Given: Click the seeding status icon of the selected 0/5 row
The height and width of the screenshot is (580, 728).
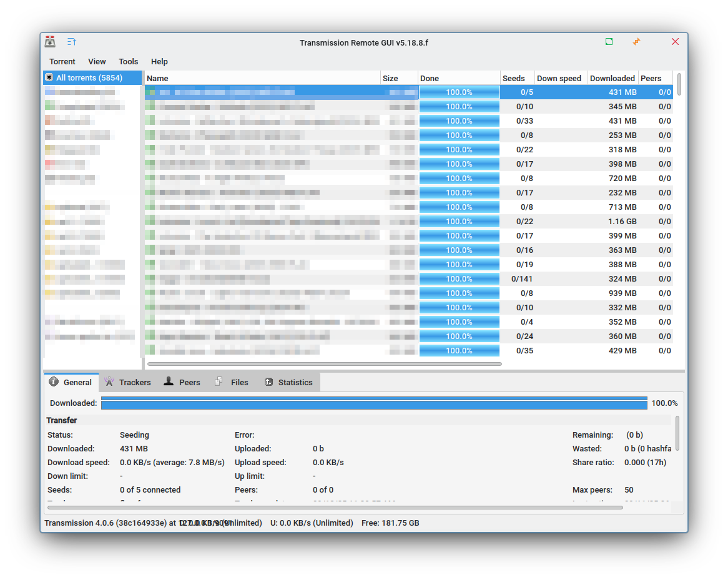Looking at the screenshot, I should tap(150, 92).
